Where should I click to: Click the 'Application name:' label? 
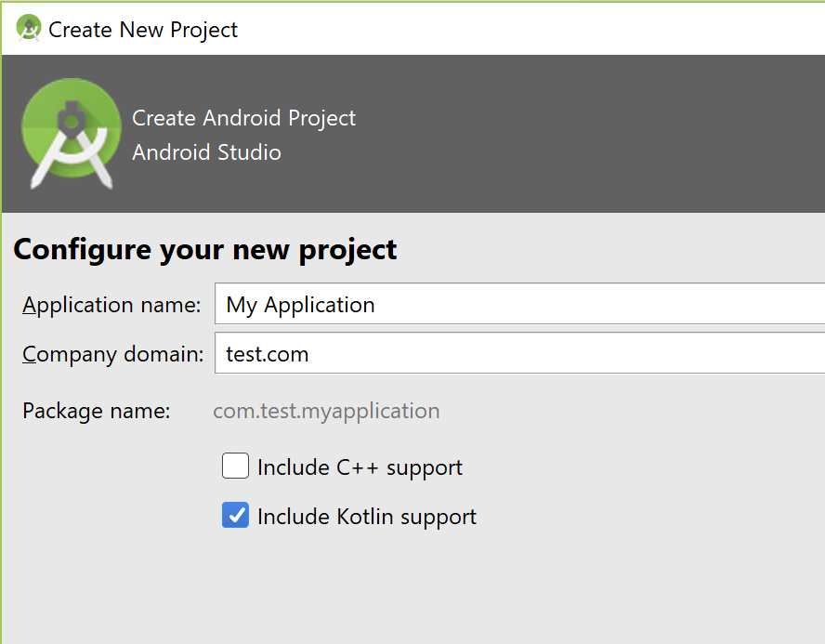111,305
